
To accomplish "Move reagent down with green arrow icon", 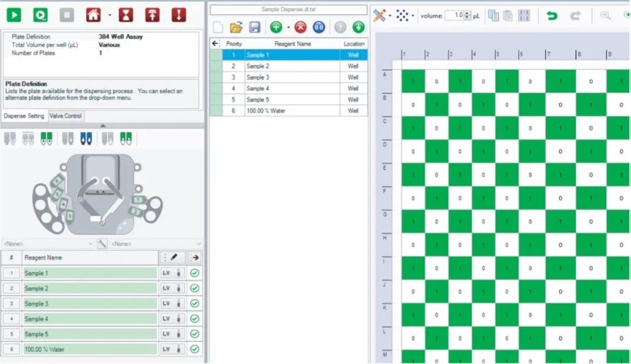I will pos(358,27).
